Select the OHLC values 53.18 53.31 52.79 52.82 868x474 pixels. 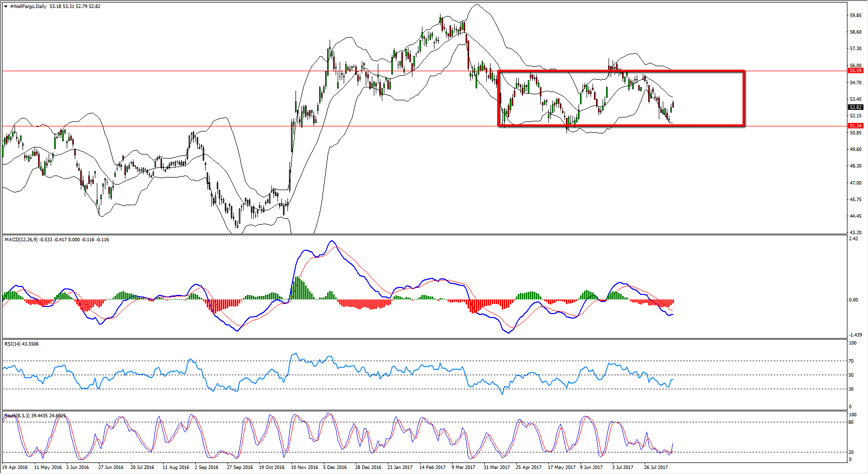click(75, 7)
